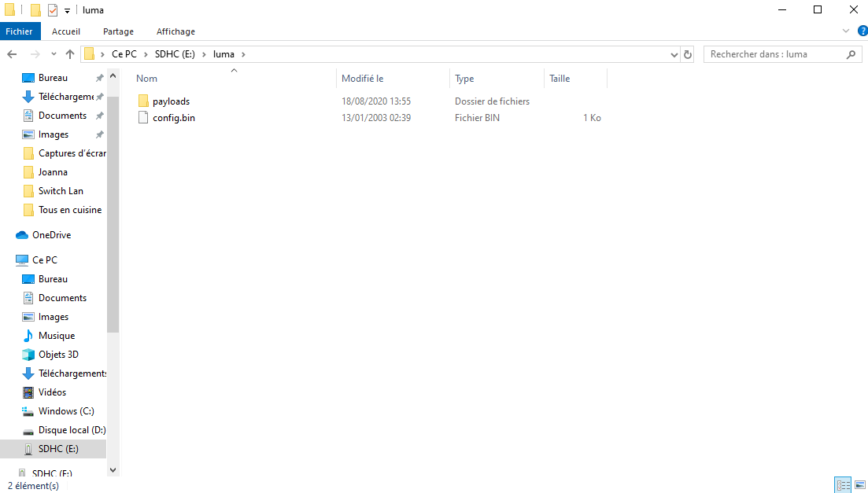
Task: Open pinned Téléchargements in Quick access
Action: (66, 97)
